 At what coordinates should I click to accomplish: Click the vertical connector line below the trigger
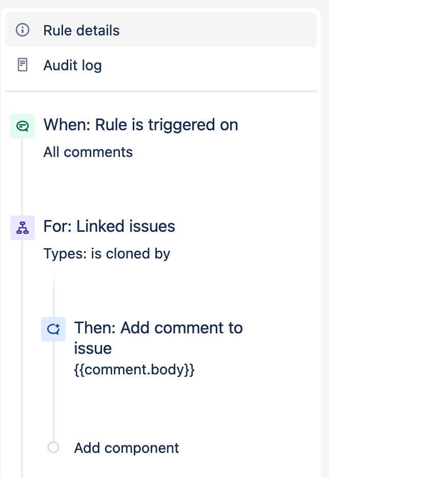(22, 177)
